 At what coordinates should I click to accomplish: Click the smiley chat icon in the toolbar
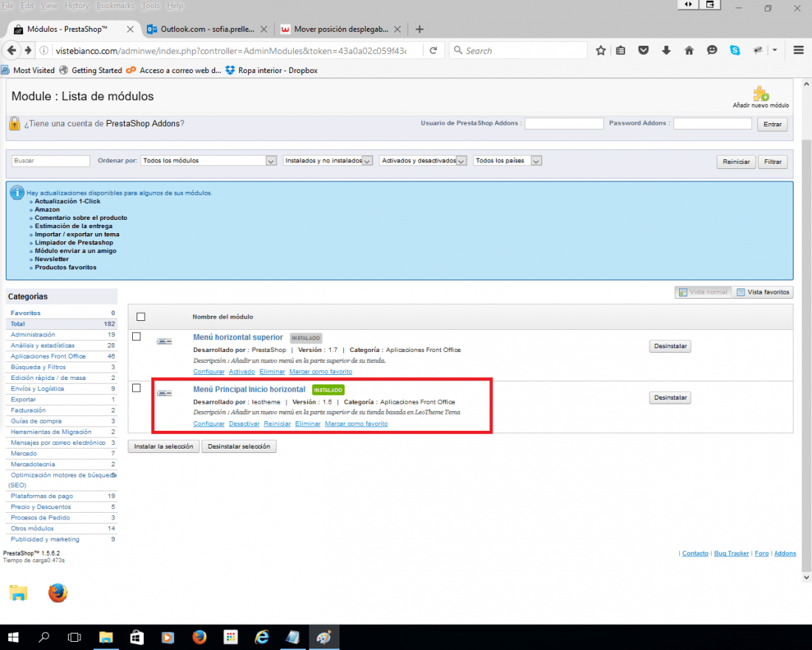[x=712, y=50]
